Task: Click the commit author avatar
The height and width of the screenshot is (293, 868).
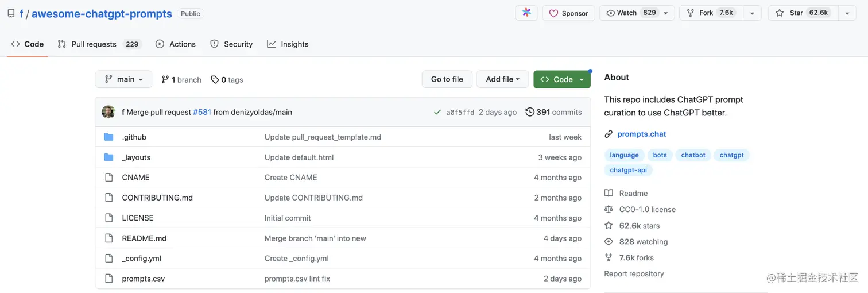Action: tap(108, 112)
